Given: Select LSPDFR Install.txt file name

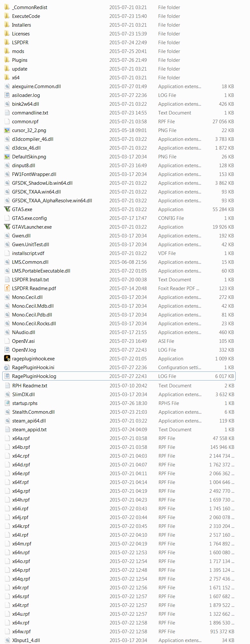Looking at the screenshot, I should (31, 280).
